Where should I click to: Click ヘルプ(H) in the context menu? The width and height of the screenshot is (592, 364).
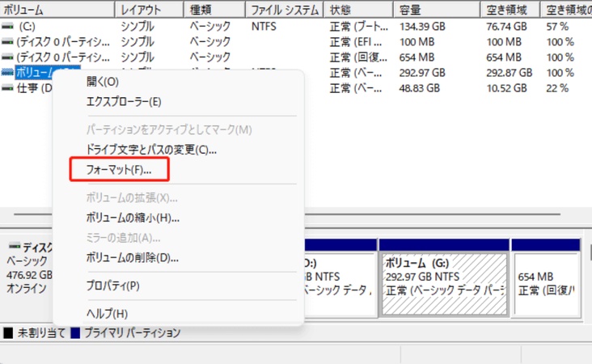pyautogui.click(x=107, y=313)
